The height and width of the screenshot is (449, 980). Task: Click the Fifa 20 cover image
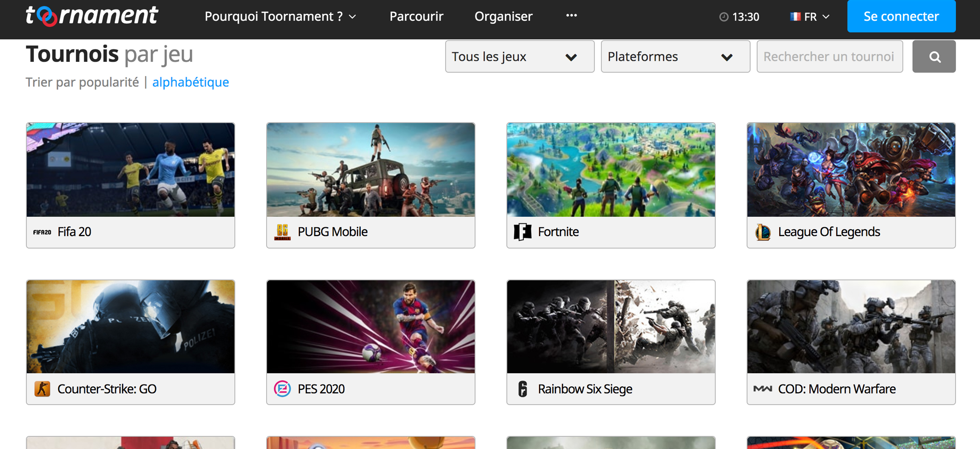tap(130, 169)
